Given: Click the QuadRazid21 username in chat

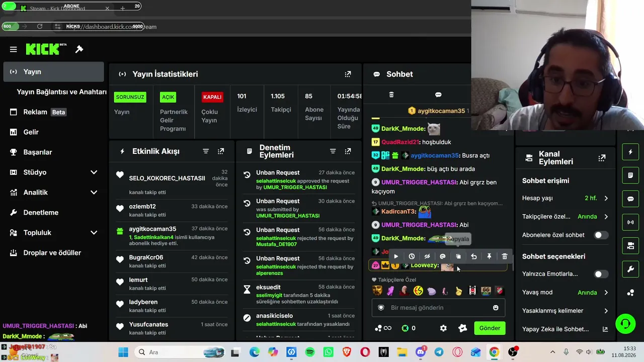Looking at the screenshot, I should point(400,142).
